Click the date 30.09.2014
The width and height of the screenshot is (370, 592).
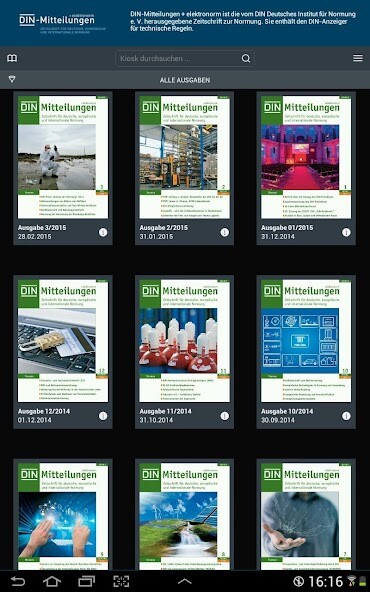pyautogui.click(x=278, y=420)
